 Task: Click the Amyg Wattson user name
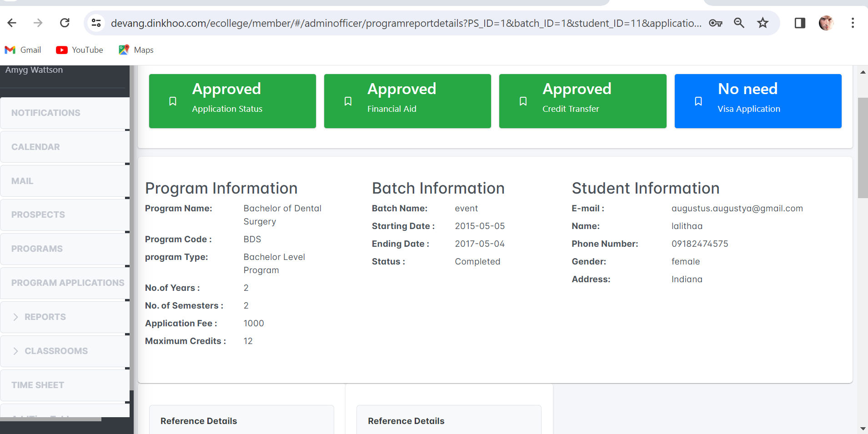[x=34, y=70]
